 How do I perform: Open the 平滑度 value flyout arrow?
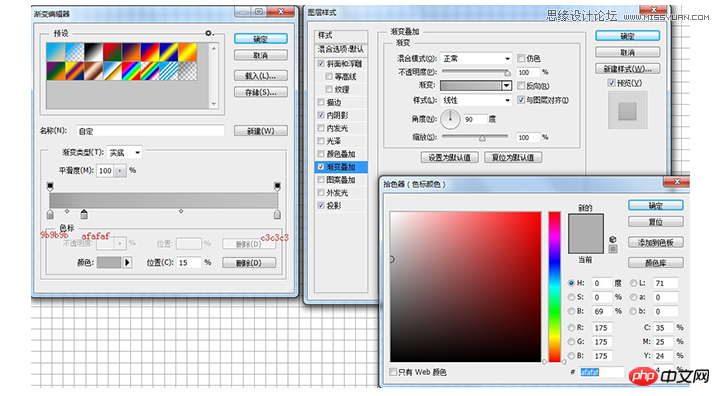(x=120, y=170)
